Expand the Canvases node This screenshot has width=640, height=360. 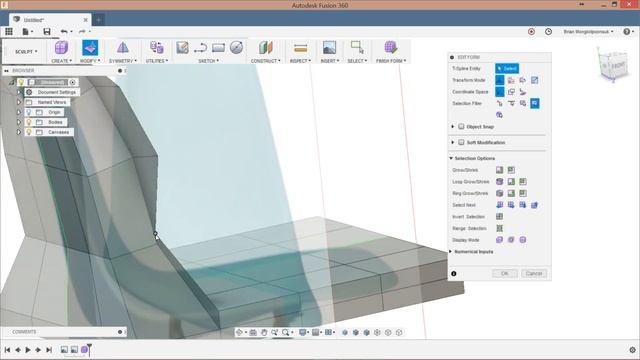click(x=18, y=132)
